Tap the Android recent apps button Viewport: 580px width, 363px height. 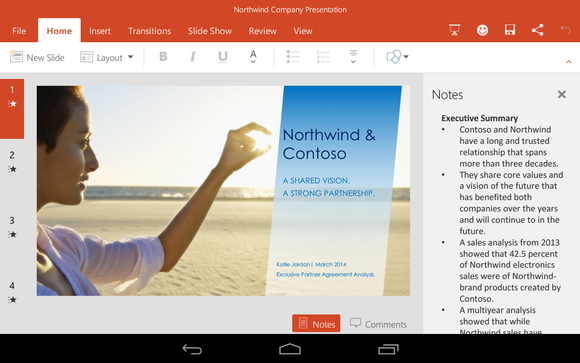coord(388,349)
